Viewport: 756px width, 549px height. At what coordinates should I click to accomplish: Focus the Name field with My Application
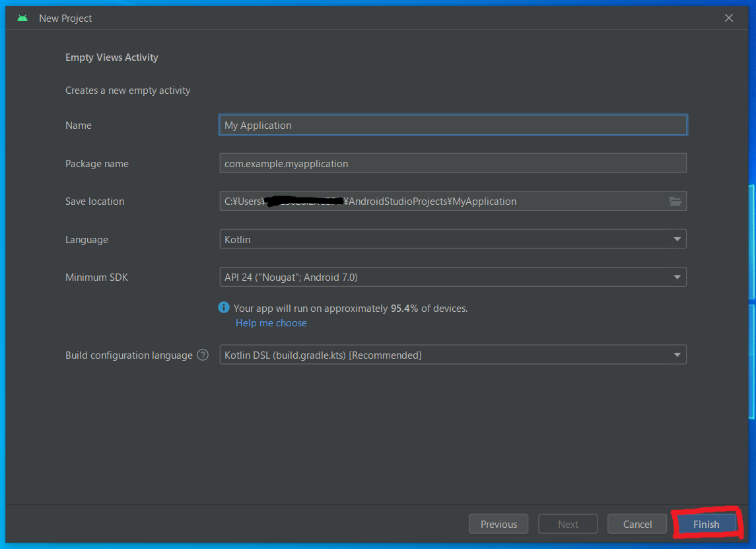(453, 125)
